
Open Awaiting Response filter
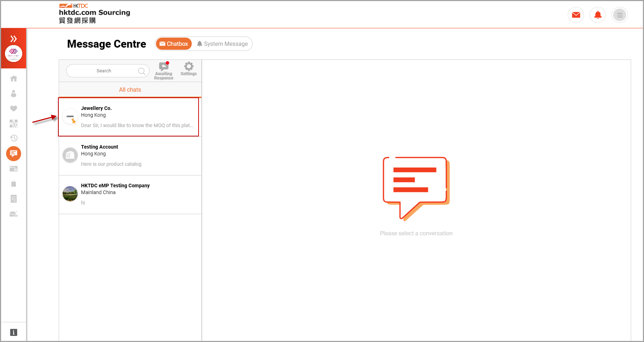pos(164,71)
